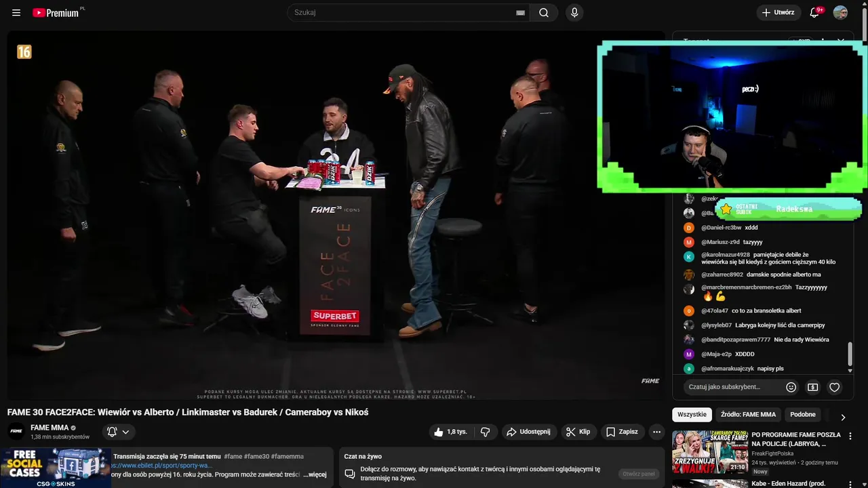Open @Maja-e2p avatar in chat
The image size is (868, 488).
pos(689,354)
